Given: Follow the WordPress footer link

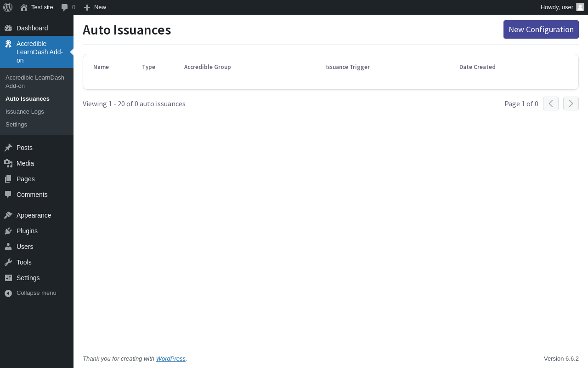Looking at the screenshot, I should click(x=171, y=359).
